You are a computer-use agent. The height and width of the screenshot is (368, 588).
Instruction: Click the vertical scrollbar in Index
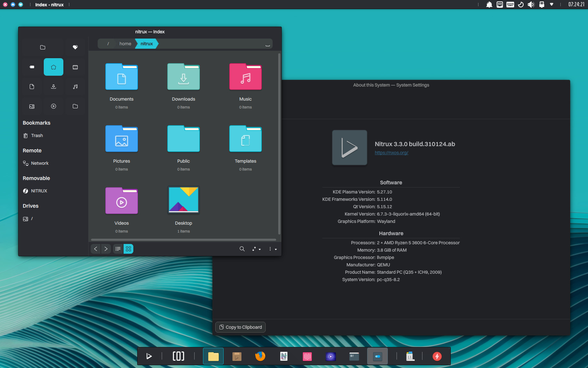click(279, 144)
